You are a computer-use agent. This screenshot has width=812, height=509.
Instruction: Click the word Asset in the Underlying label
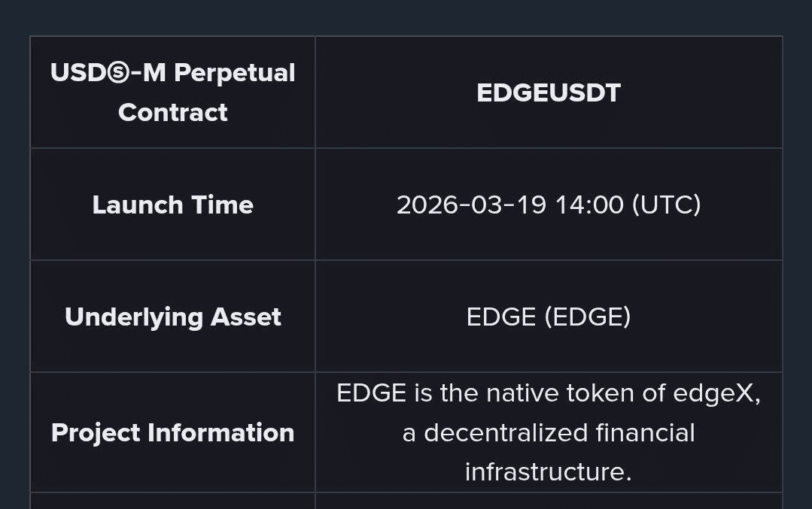point(246,317)
